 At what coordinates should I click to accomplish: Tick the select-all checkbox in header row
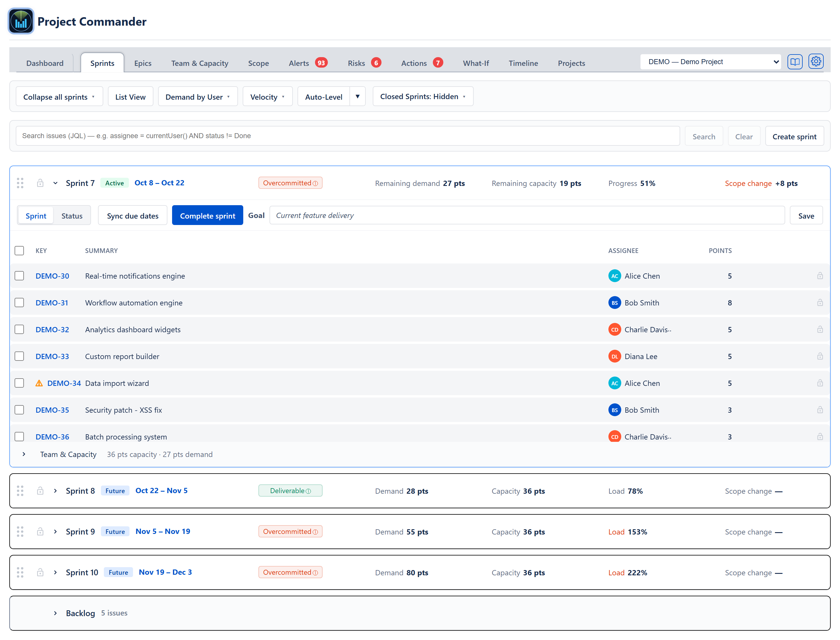click(x=19, y=251)
